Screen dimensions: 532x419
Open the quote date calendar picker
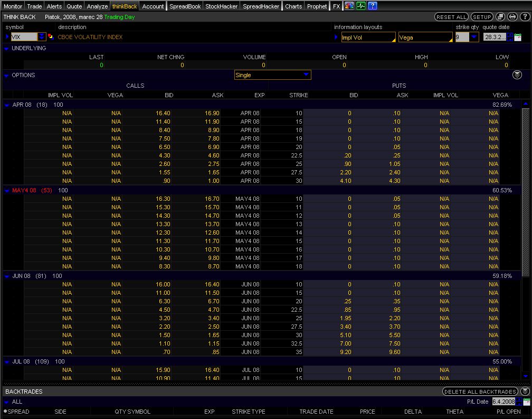(518, 37)
